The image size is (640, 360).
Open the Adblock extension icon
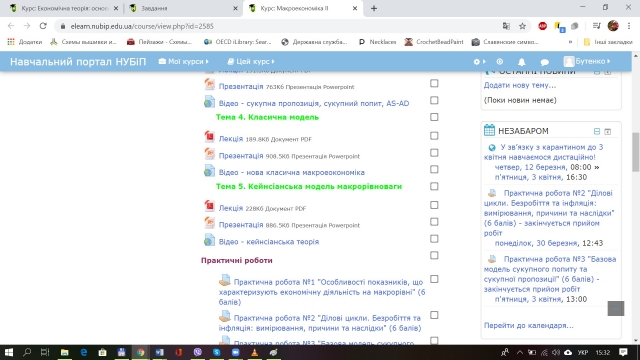pyautogui.click(x=542, y=26)
